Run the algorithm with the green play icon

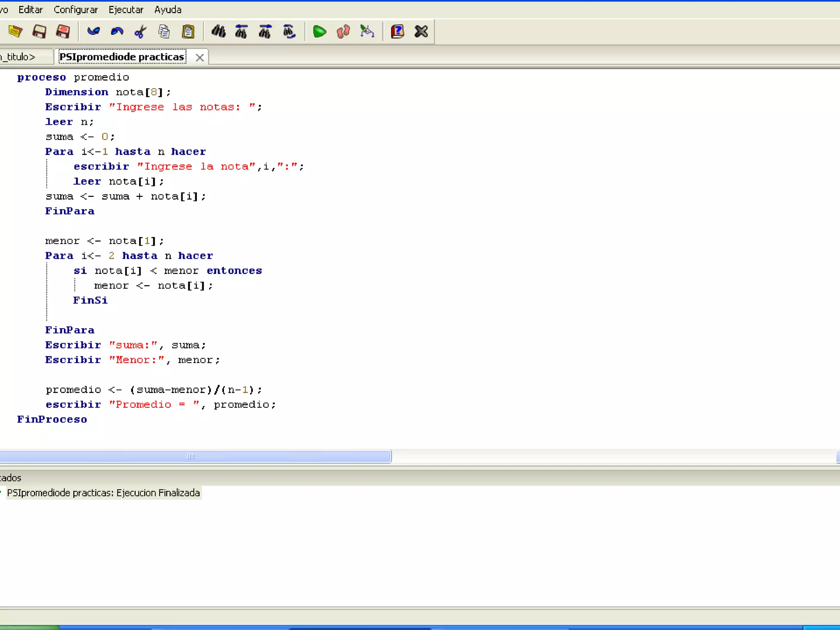[319, 32]
